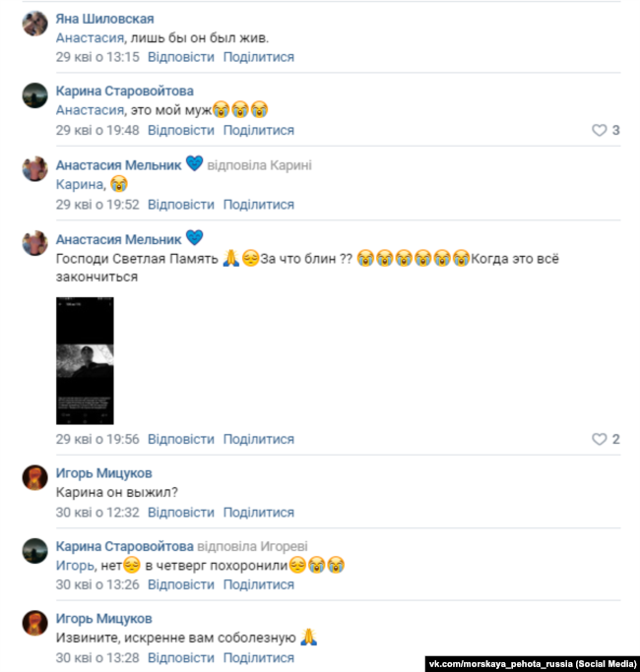Reply to Яна Шиловская's comment via Відповісти

coord(181,57)
